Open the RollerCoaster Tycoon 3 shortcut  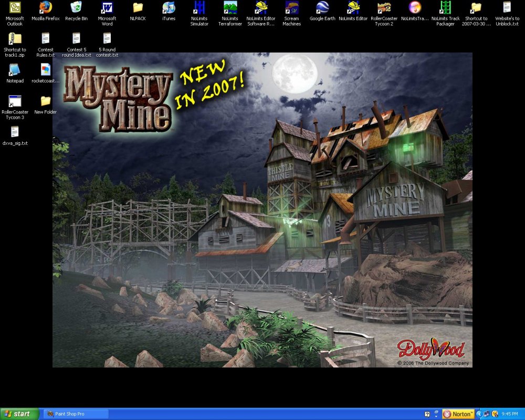pyautogui.click(x=15, y=101)
